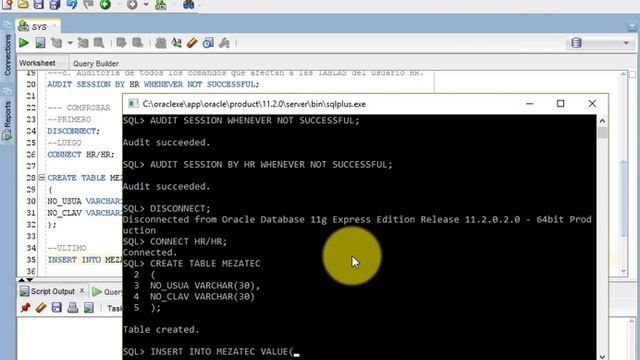640x360 pixels.
Task: Click the 'DISCONNECT;' line in the worksheet
Action: pyautogui.click(x=73, y=131)
